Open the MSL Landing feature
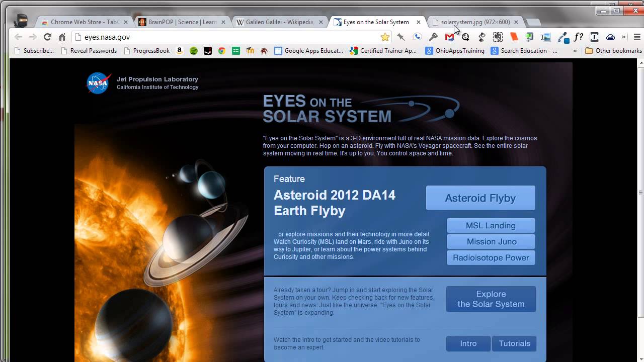Screen dimensions: 644x362 [491, 225]
